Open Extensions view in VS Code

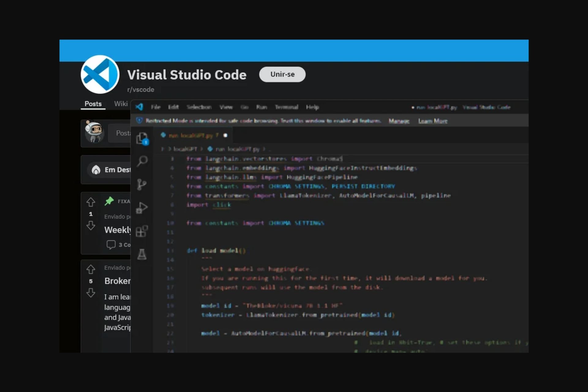pyautogui.click(x=142, y=231)
